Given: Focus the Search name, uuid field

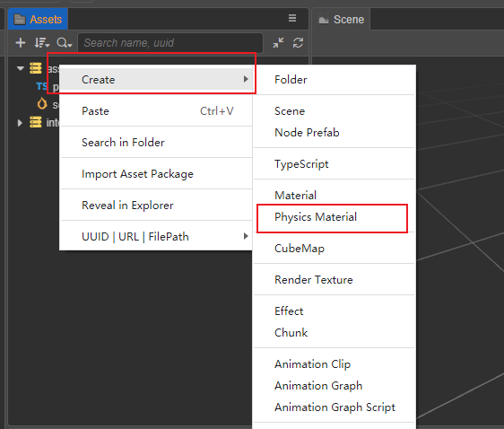Looking at the screenshot, I should click(x=170, y=43).
